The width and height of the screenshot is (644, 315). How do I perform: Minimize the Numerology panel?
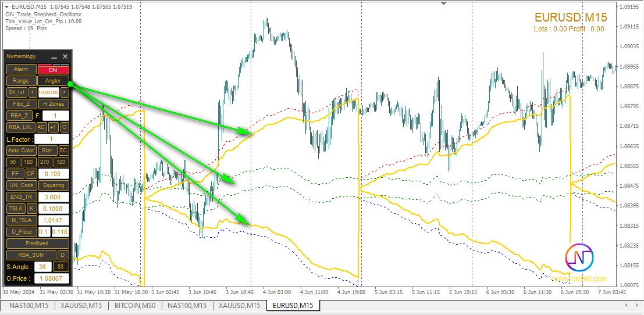[x=54, y=57]
